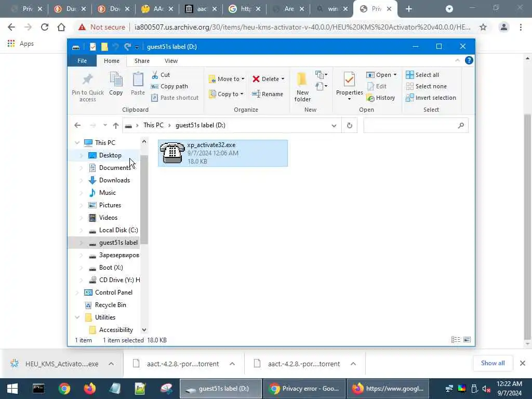This screenshot has height=399, width=532.
Task: Select Downloads in the navigation pane
Action: pos(114,180)
